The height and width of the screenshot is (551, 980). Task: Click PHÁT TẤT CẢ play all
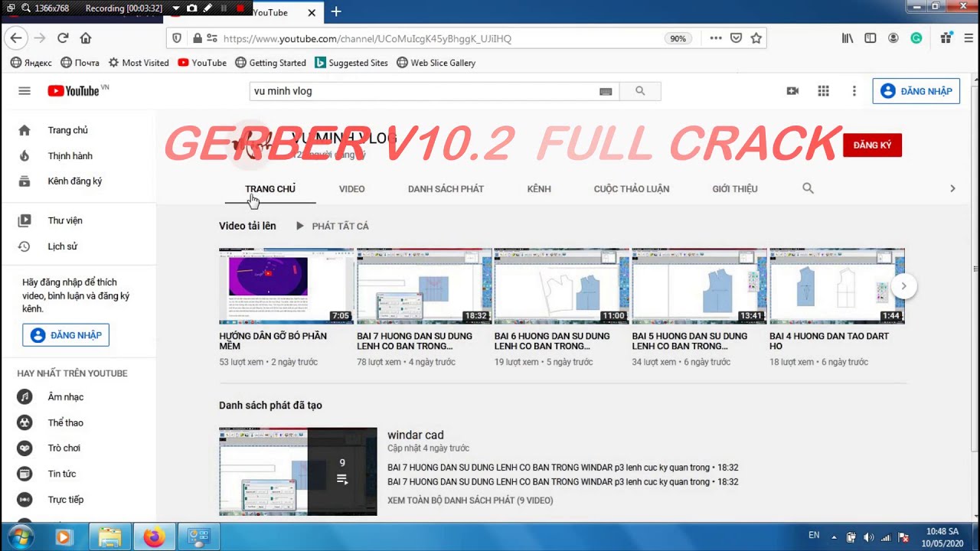point(332,226)
